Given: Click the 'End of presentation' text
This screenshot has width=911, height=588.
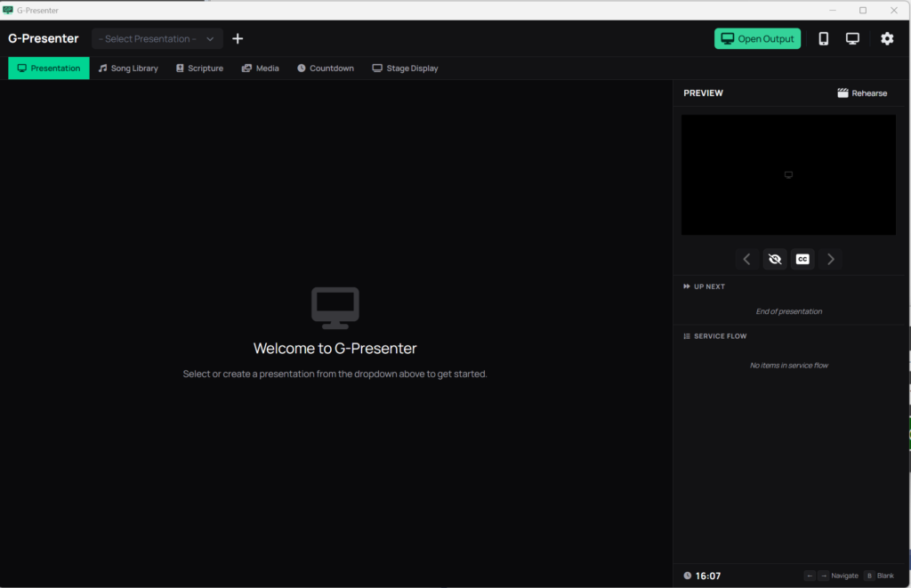Looking at the screenshot, I should click(x=789, y=311).
